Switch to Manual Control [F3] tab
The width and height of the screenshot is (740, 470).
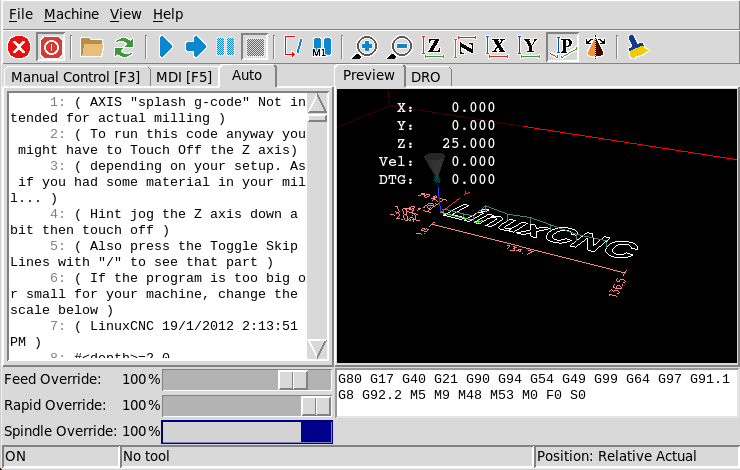[76, 77]
